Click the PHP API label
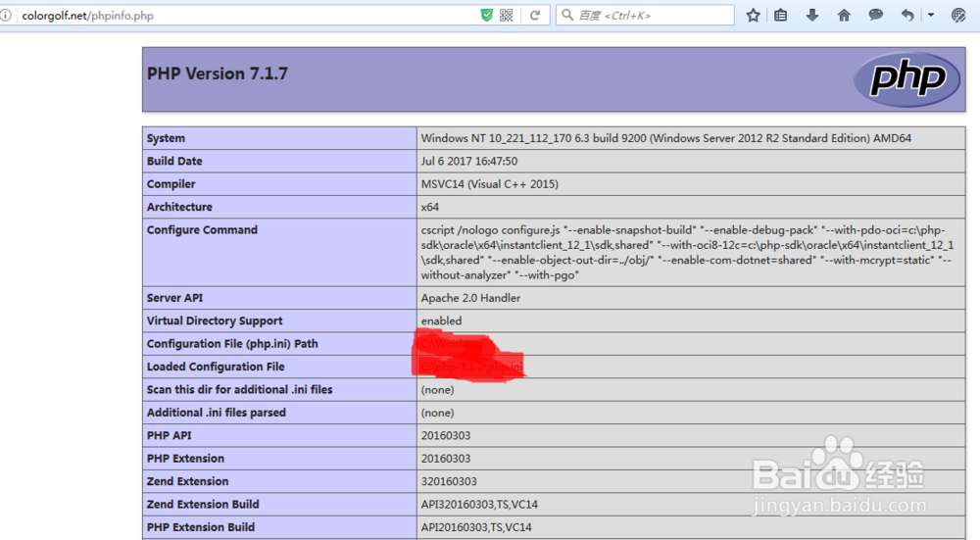 (169, 435)
